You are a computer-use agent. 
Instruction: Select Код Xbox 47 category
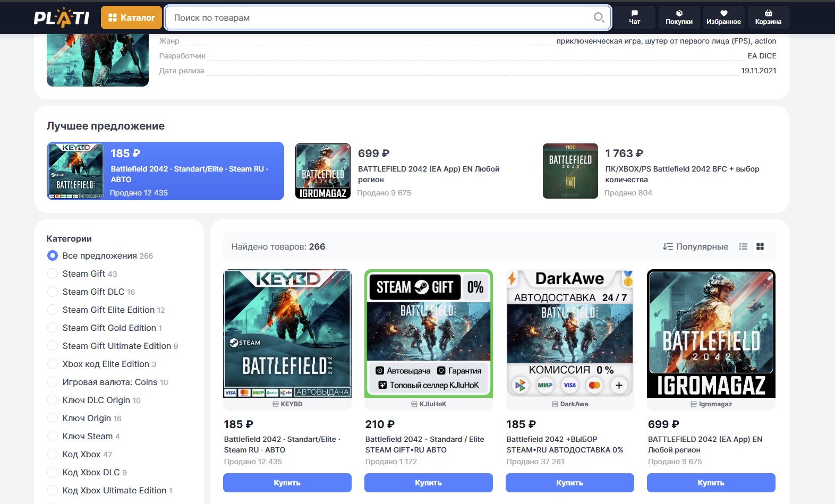click(79, 455)
